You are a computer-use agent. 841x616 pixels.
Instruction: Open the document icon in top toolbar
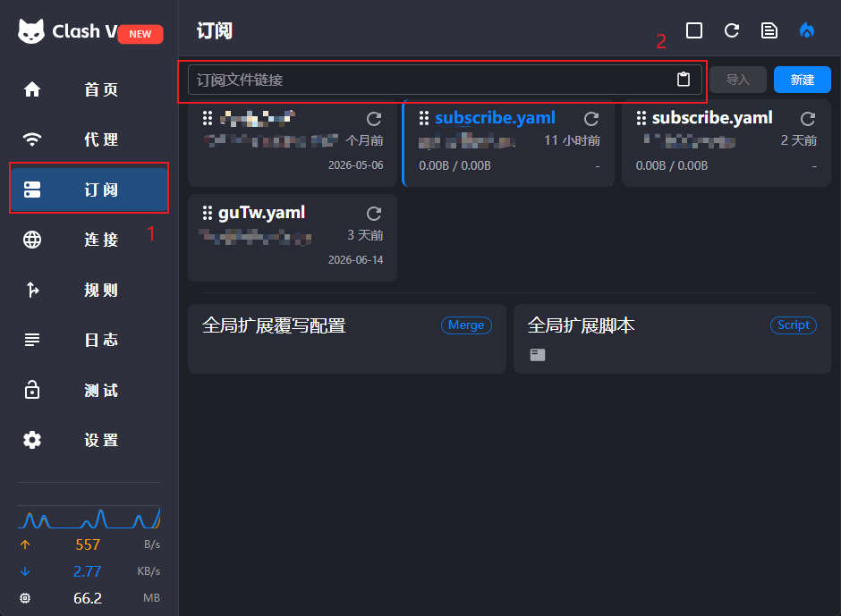(x=769, y=30)
